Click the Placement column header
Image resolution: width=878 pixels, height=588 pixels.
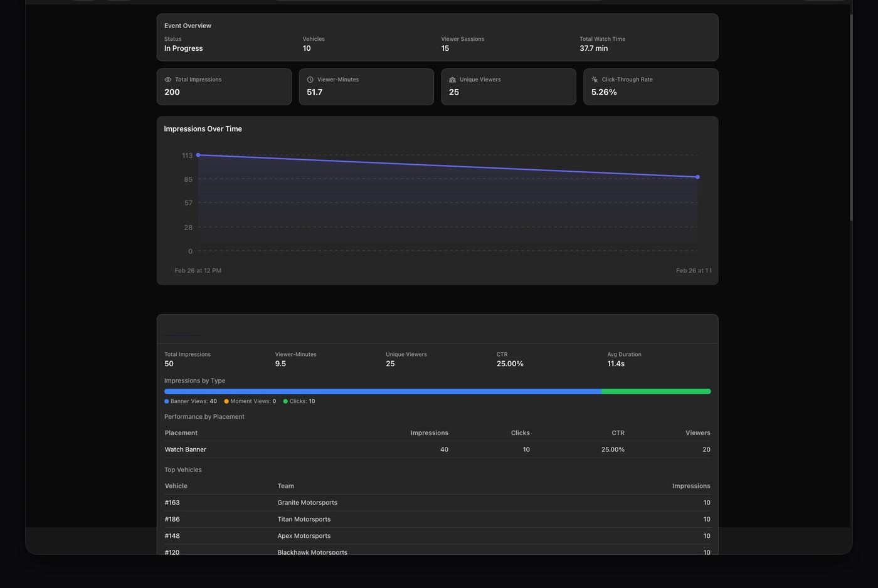(x=181, y=433)
